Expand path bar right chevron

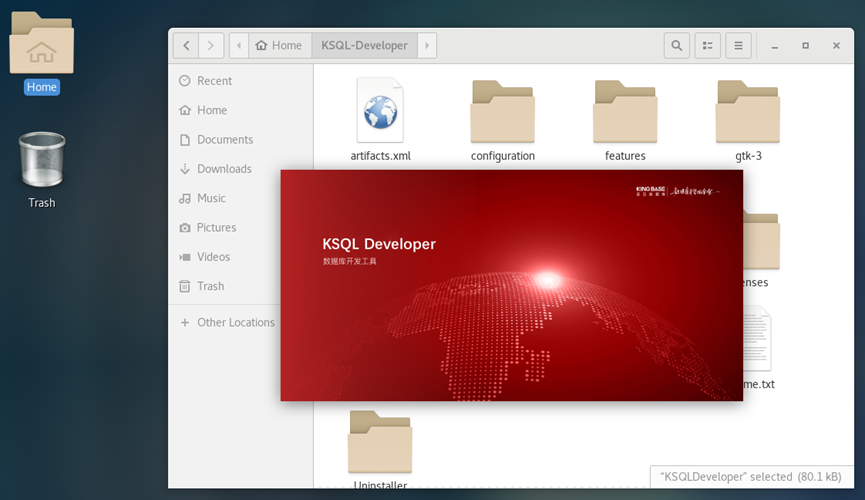(428, 45)
